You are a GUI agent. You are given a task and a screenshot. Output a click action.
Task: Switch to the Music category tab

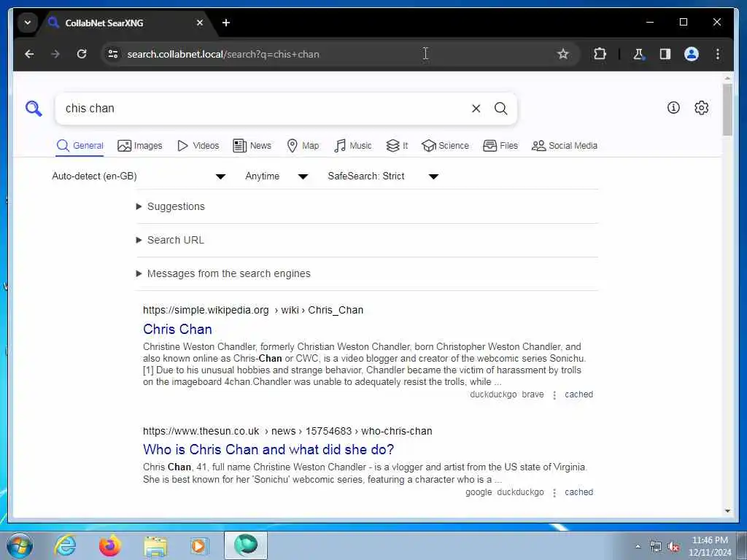point(353,146)
